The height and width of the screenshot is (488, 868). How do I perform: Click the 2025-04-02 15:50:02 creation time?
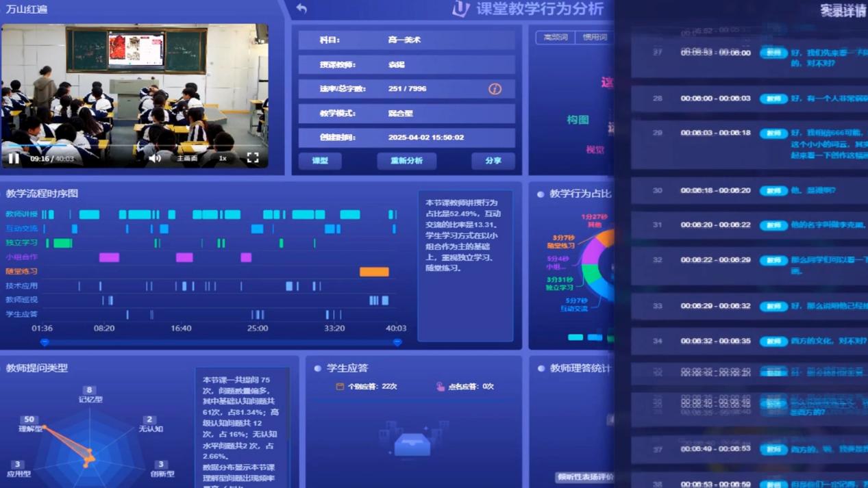click(426, 138)
